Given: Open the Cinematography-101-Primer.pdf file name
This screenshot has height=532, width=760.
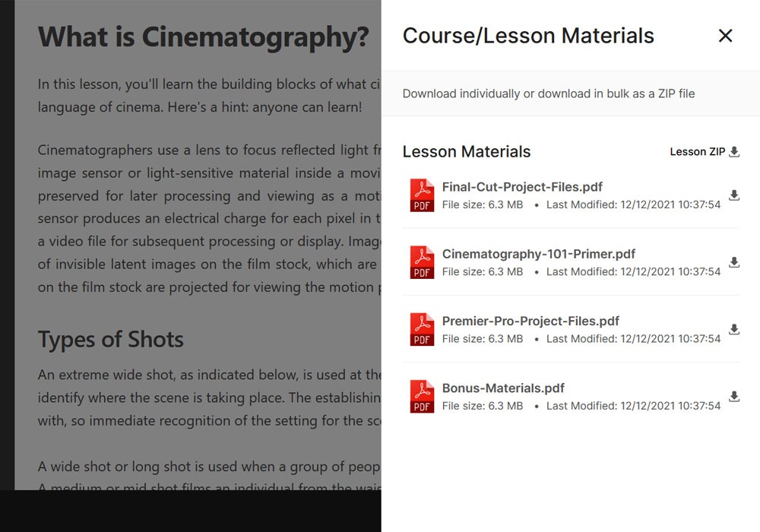Looking at the screenshot, I should [538, 254].
